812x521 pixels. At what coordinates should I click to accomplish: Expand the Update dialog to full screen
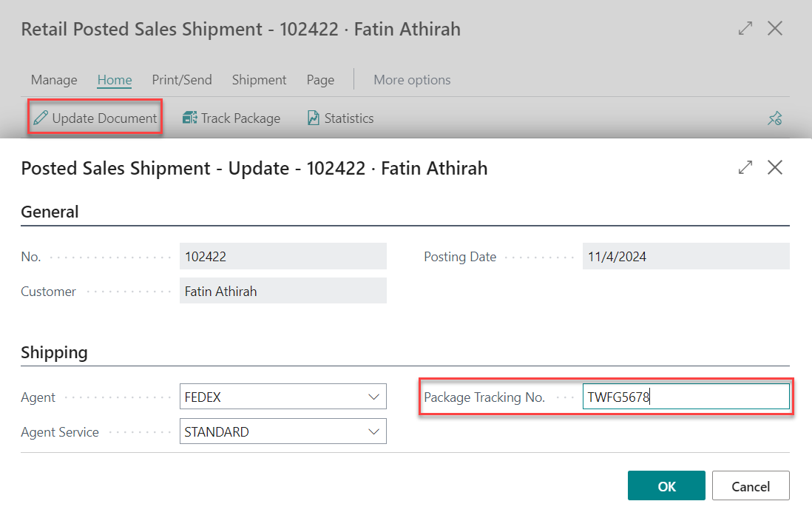pos(745,168)
